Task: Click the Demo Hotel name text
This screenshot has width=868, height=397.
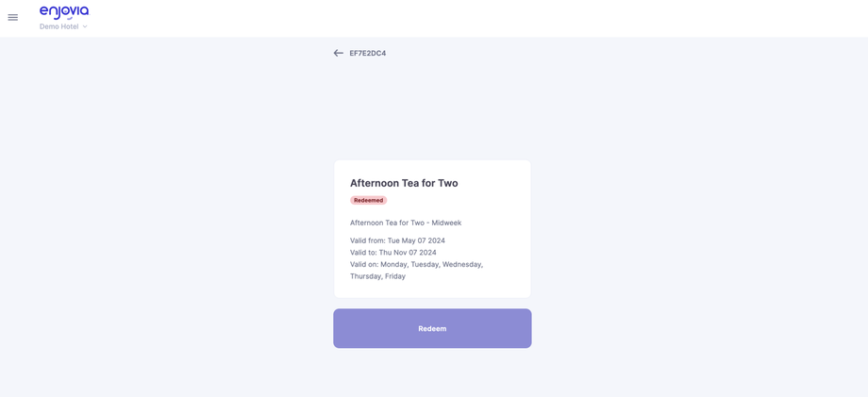Action: point(58,26)
